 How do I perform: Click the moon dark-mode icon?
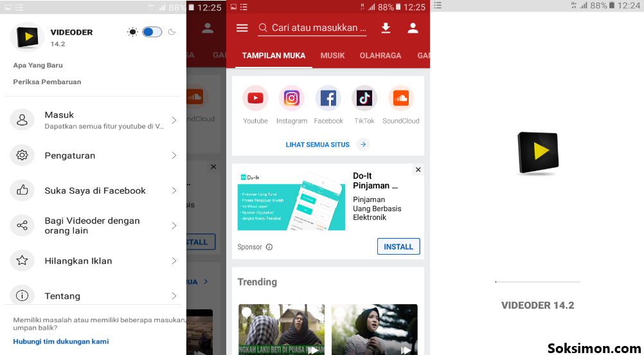point(172,32)
